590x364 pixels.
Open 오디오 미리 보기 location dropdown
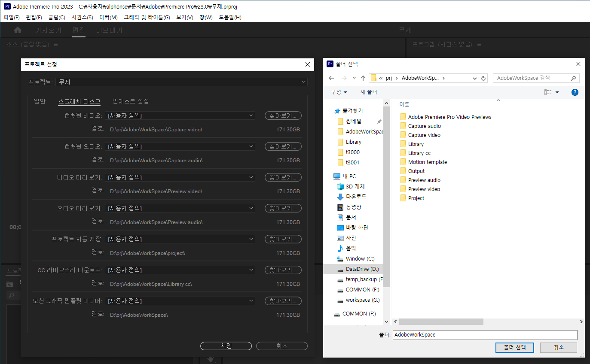[180, 208]
